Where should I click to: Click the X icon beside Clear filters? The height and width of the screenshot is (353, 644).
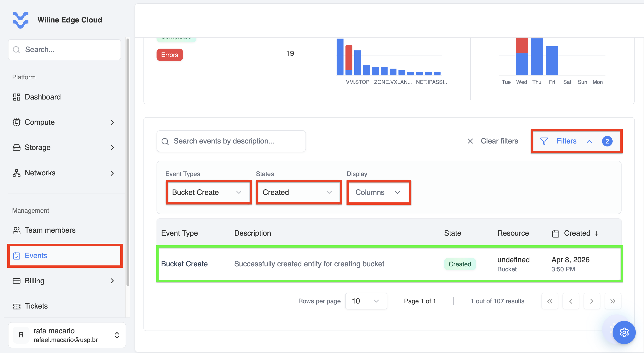[470, 141]
